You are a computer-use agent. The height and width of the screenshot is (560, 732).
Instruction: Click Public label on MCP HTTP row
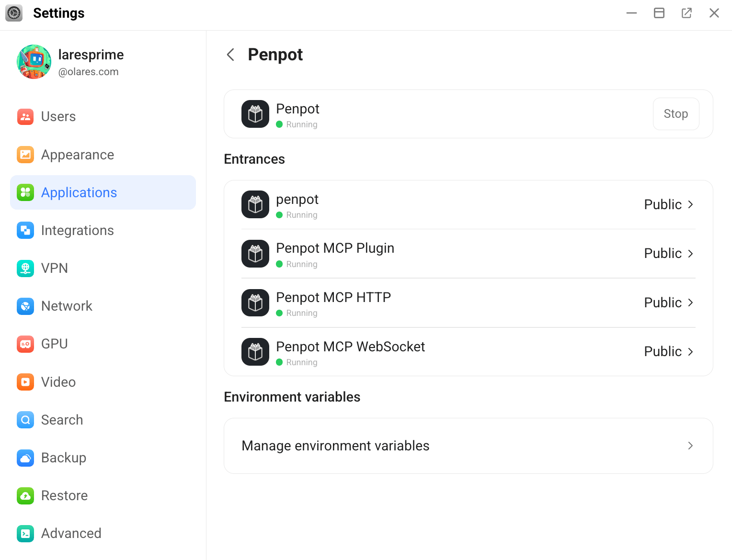point(663,302)
